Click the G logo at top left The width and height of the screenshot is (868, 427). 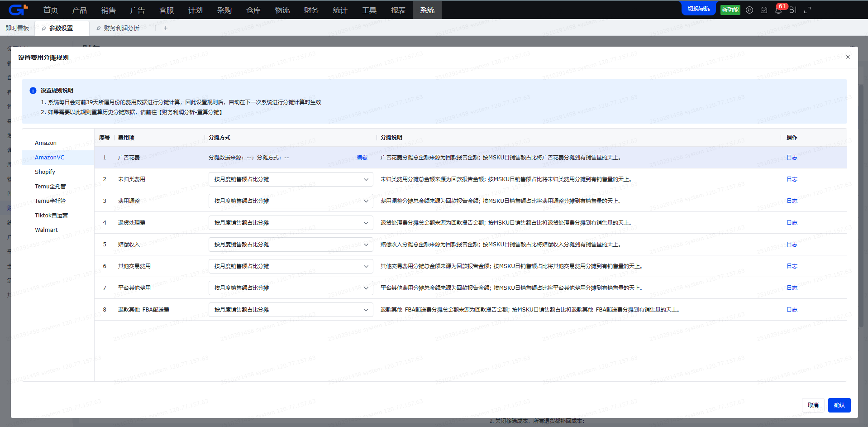(18, 10)
